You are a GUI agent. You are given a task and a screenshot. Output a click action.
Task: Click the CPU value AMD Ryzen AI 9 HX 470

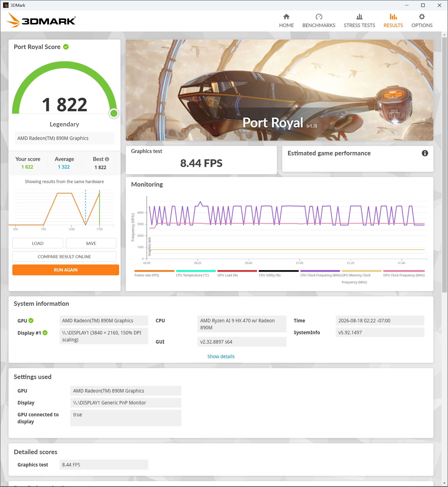pyautogui.click(x=242, y=324)
